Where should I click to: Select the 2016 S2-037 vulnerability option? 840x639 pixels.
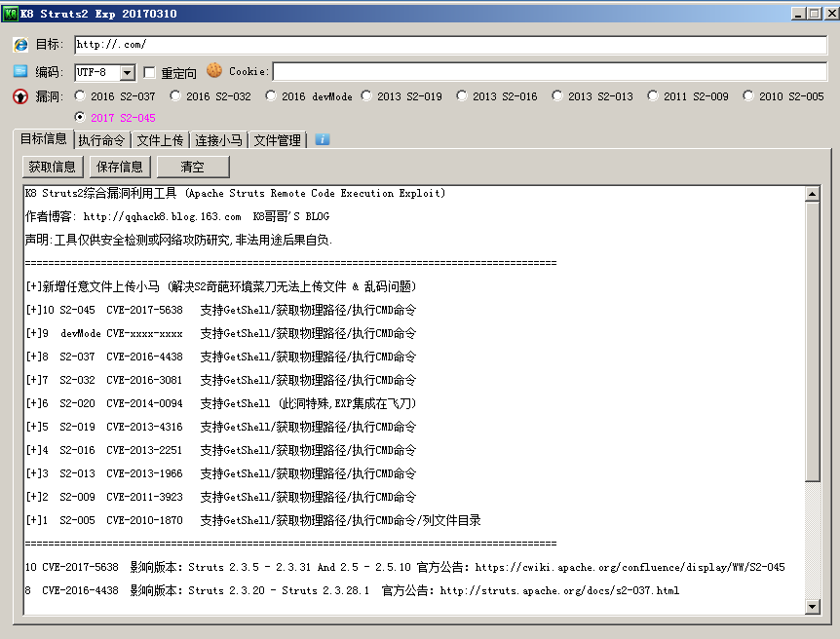click(80, 95)
